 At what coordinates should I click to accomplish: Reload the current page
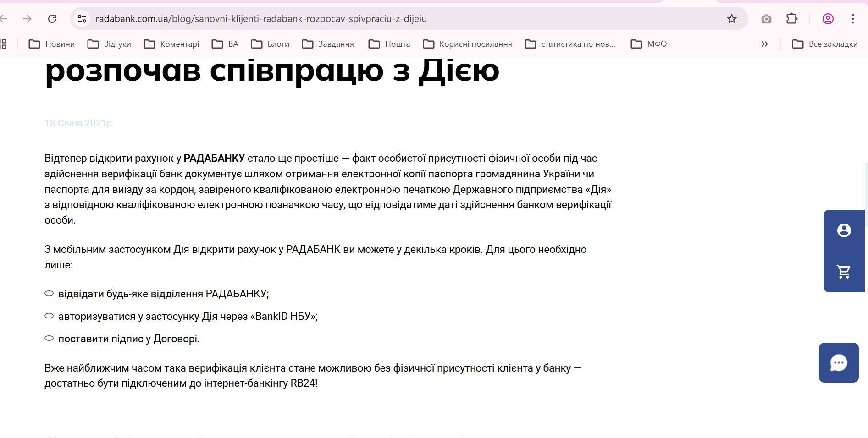click(x=52, y=19)
